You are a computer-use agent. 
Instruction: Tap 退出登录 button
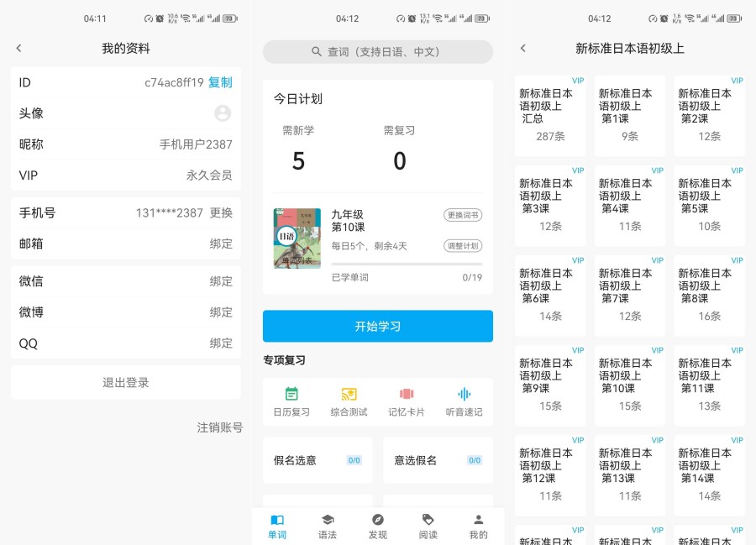click(125, 383)
